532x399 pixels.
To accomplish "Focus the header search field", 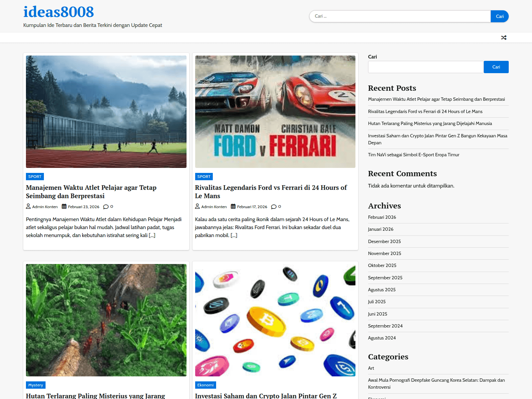I will [x=400, y=16].
